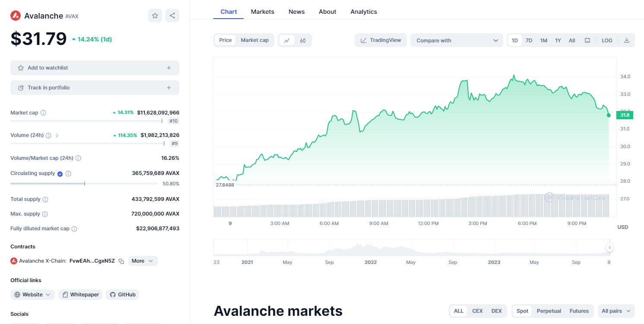Toggle Price chart mode

pyautogui.click(x=225, y=40)
